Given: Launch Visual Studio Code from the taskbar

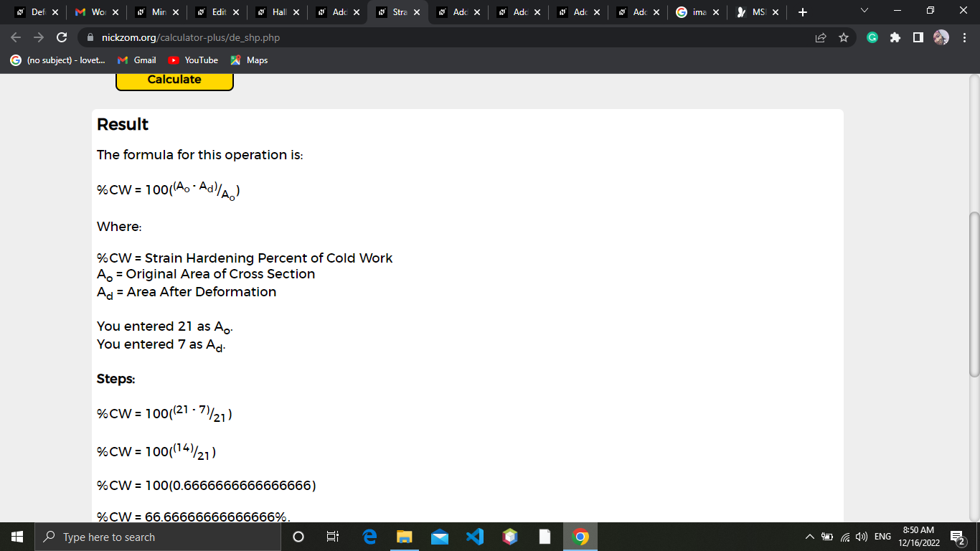Looking at the screenshot, I should click(475, 537).
